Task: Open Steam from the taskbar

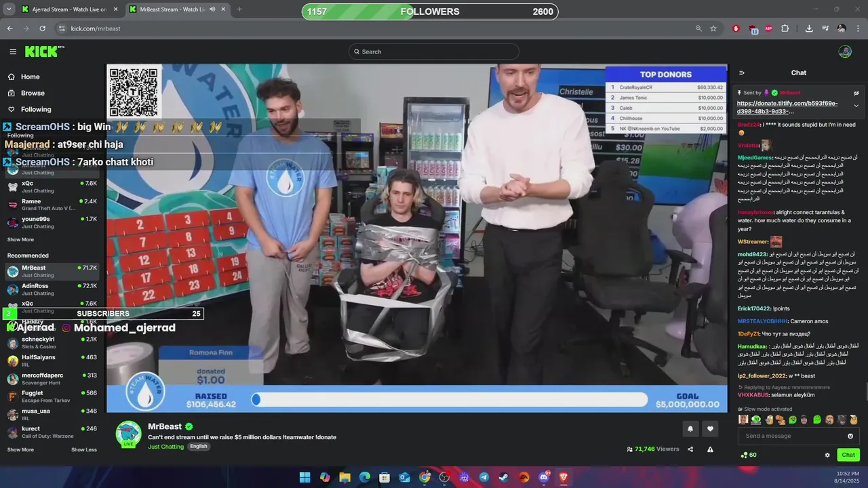Action: pyautogui.click(x=504, y=477)
